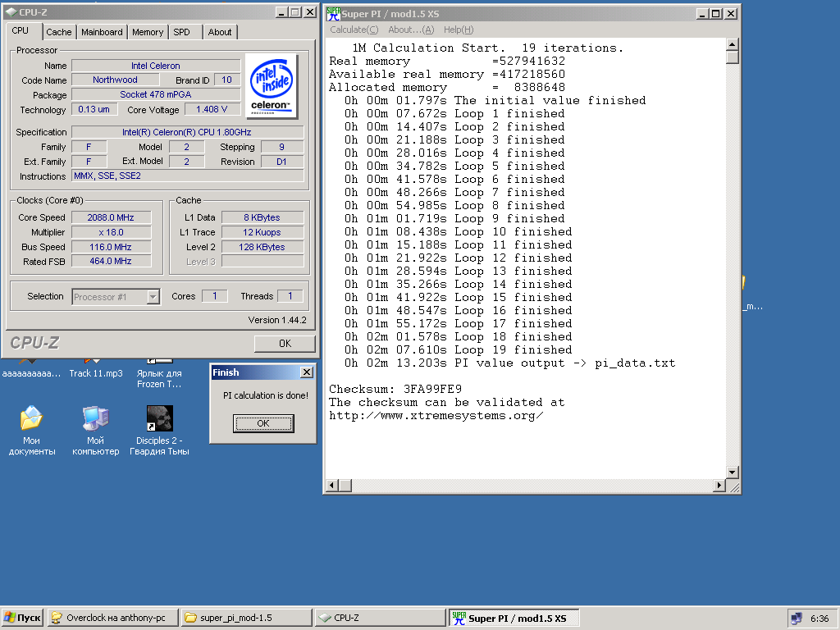Screen dimensions: 840x630
Task: Open the Help menu in Super PI
Action: 459,30
